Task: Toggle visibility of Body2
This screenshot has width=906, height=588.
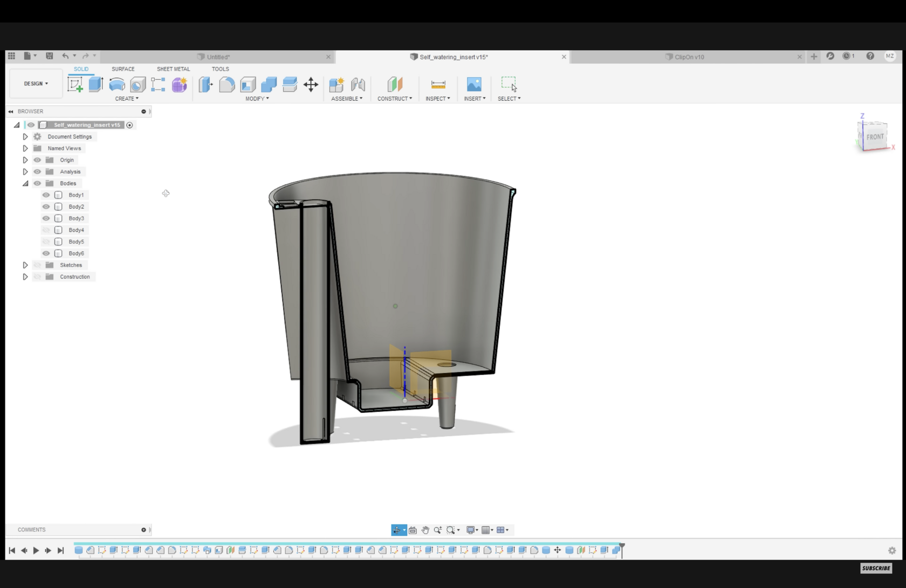Action: click(46, 207)
